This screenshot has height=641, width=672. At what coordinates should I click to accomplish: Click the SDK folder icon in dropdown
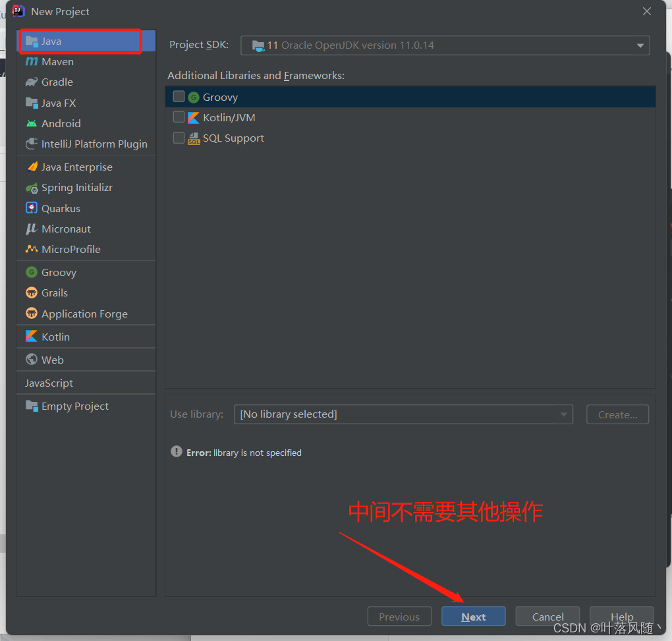coord(258,46)
